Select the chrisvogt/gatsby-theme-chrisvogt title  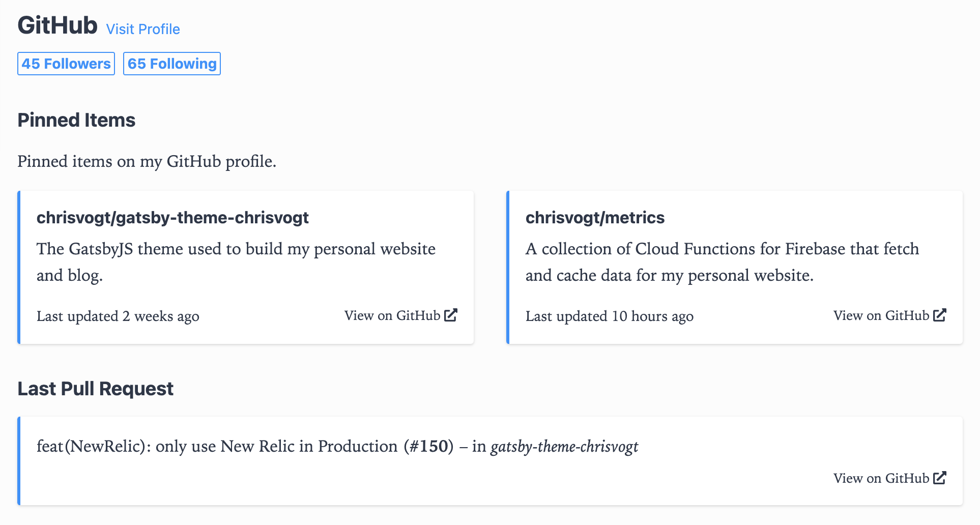172,218
